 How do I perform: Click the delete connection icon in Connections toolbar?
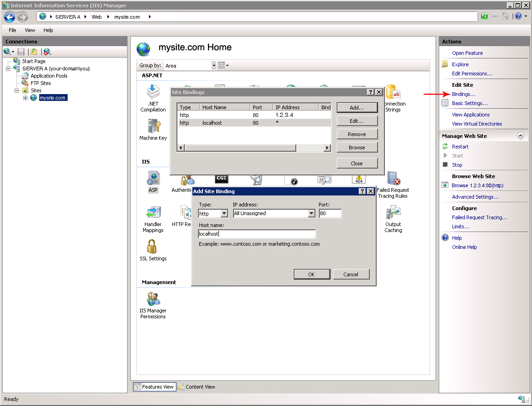click(x=47, y=52)
